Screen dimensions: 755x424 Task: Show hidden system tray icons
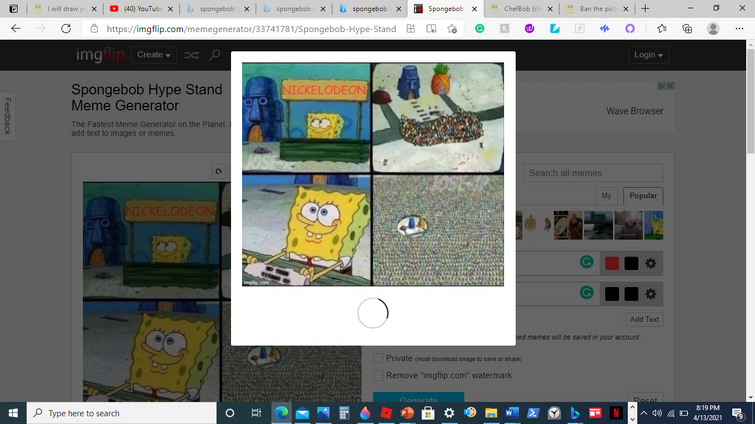pos(643,413)
